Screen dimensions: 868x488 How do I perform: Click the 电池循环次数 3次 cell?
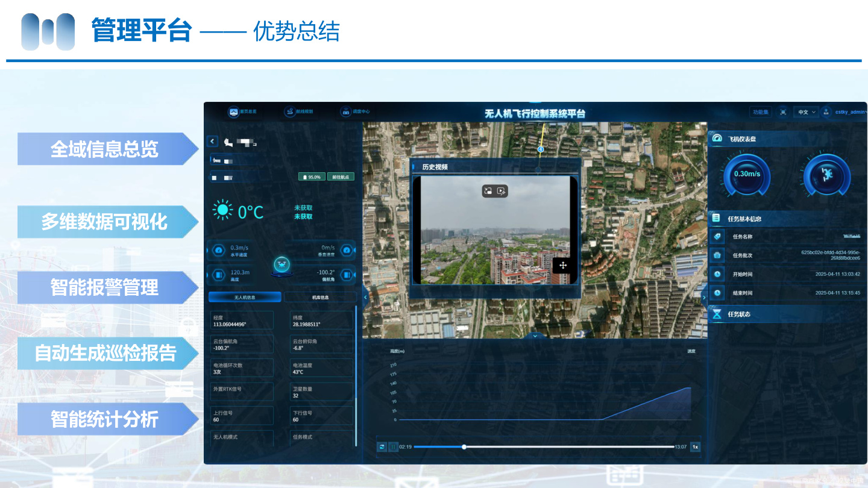(242, 368)
